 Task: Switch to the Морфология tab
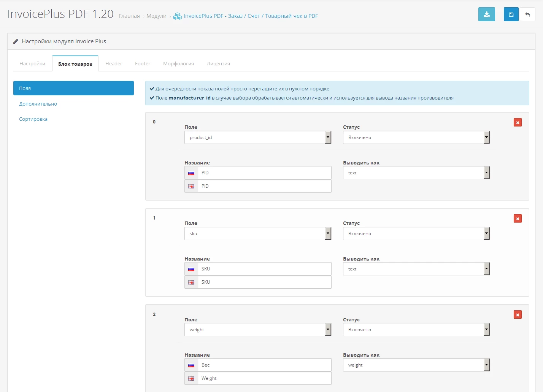[x=178, y=63]
